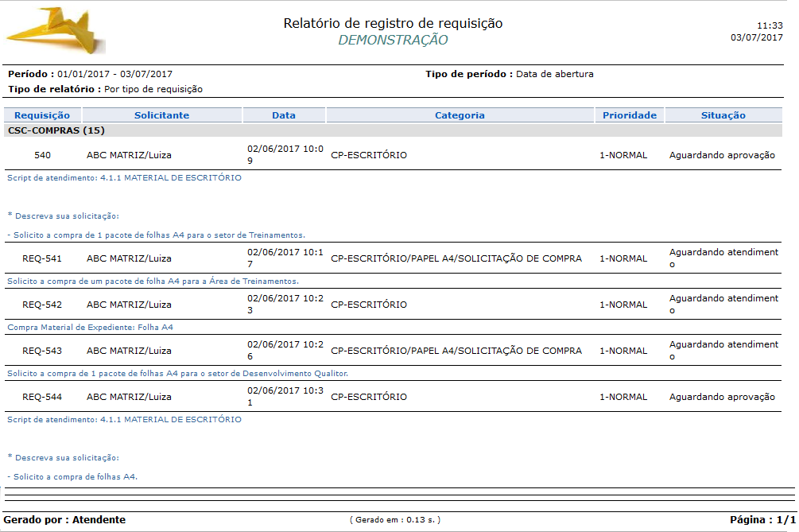The height and width of the screenshot is (532, 799).
Task: Click requisition REQ-541
Action: pyautogui.click(x=42, y=258)
